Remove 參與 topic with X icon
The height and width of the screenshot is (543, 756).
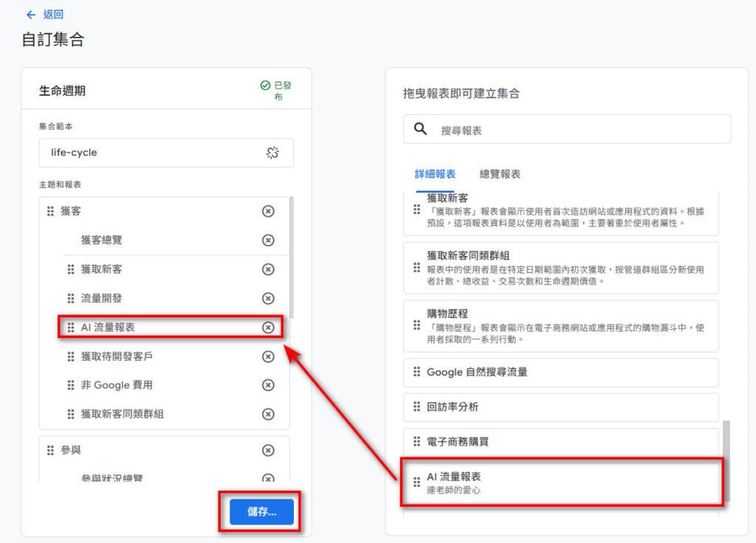268,451
